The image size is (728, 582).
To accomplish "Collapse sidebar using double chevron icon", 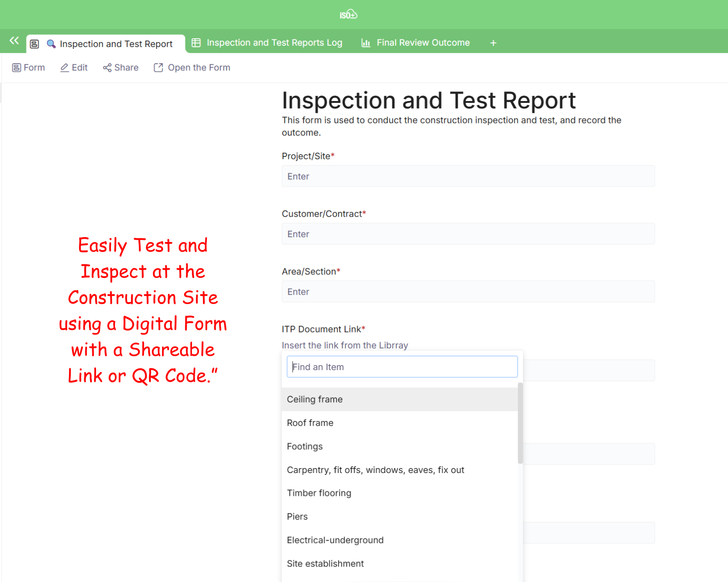I will [14, 41].
